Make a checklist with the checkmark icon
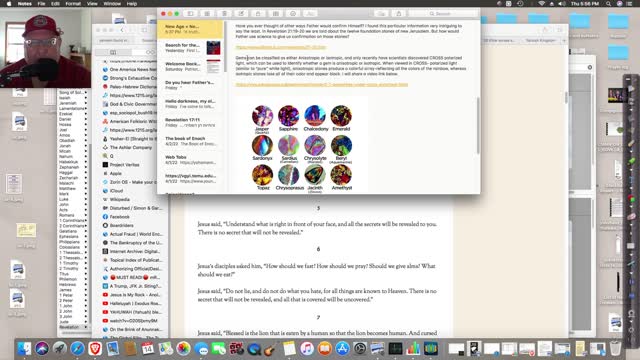This screenshot has width=640, height=360. tap(293, 13)
